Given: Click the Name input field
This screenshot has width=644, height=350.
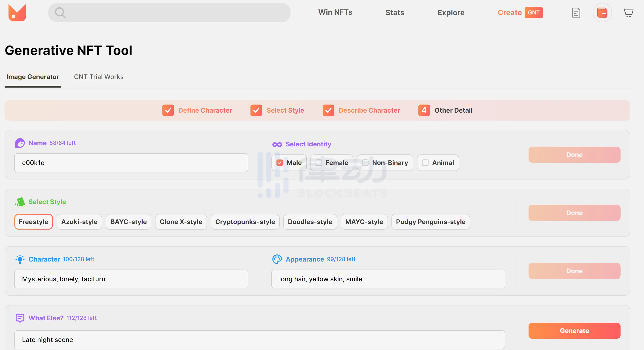Looking at the screenshot, I should 131,163.
